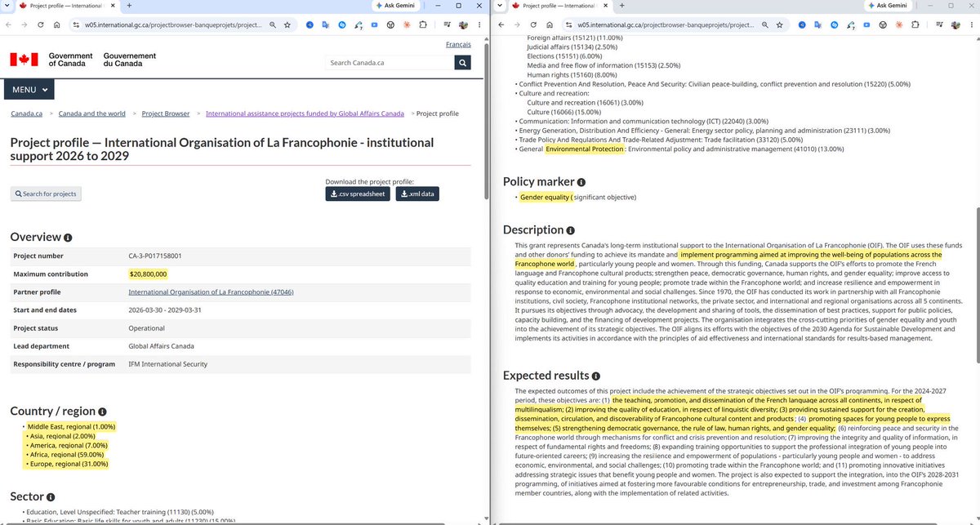Image resolution: width=980 pixels, height=525 pixels.
Task: Open tab search dropdown in right window
Action: pyautogui.click(x=501, y=5)
